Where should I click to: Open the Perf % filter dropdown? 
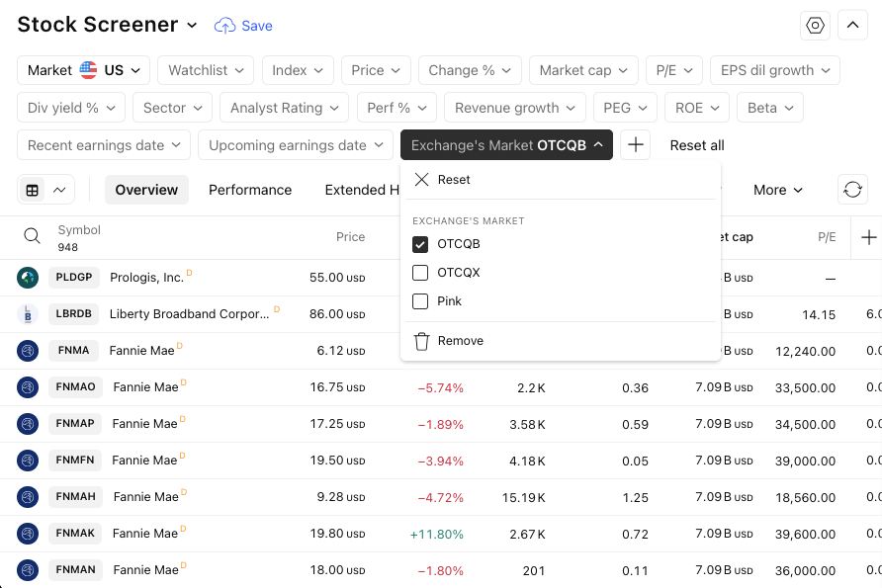[x=397, y=108]
